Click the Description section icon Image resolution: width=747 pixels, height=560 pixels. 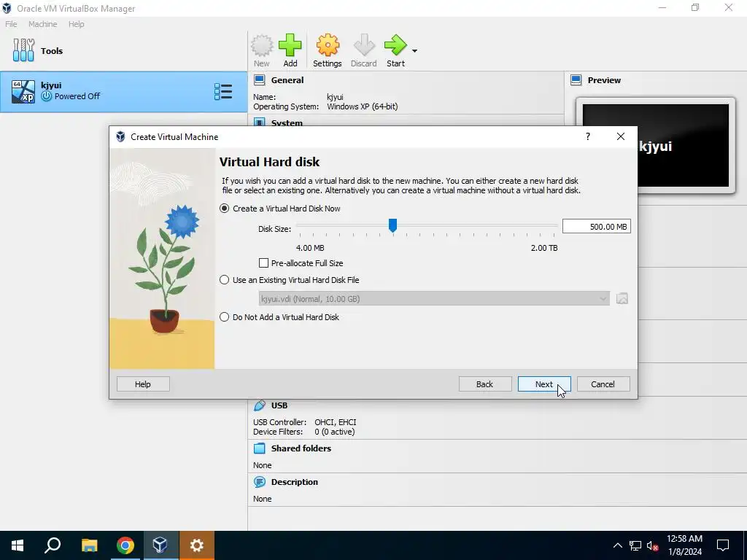[x=259, y=482]
